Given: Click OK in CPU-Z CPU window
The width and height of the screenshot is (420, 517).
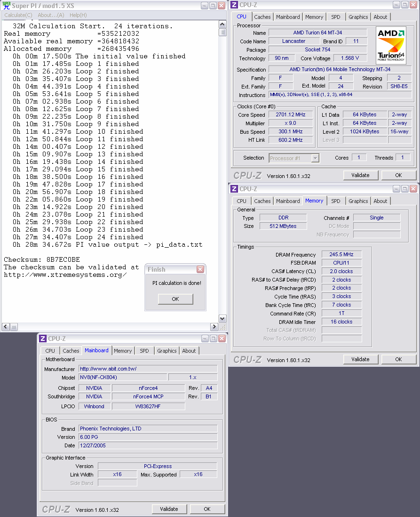Looking at the screenshot, I should click(x=398, y=176).
